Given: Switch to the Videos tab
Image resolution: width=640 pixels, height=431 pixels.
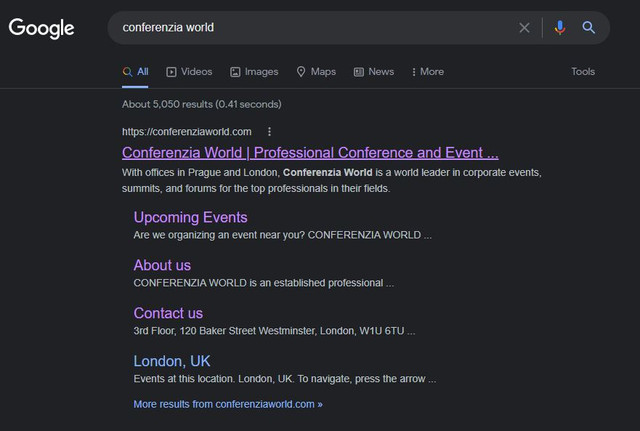Looking at the screenshot, I should [189, 72].
